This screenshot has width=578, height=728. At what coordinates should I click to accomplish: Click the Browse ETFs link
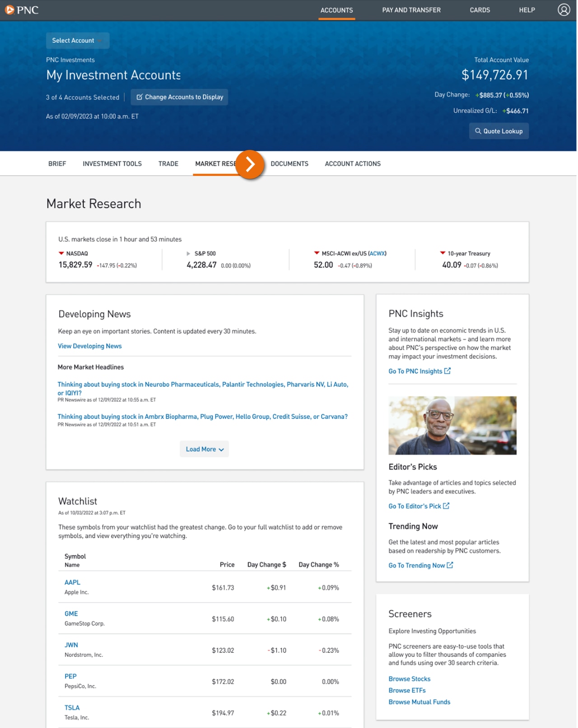pyautogui.click(x=407, y=690)
